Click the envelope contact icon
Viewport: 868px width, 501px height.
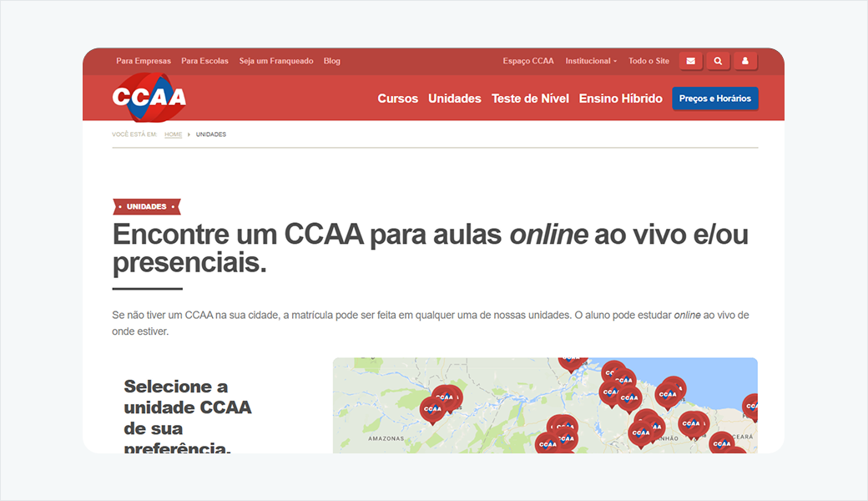[x=689, y=61]
